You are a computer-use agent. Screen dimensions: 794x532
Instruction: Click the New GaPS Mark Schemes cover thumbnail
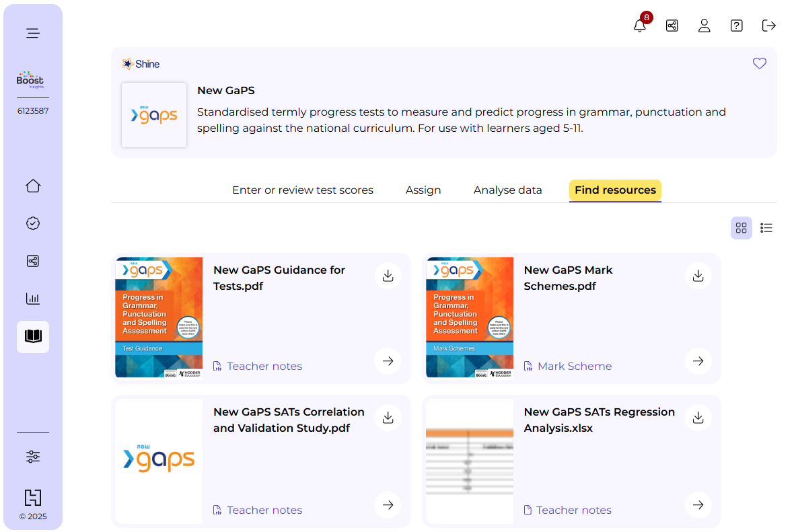coord(470,317)
